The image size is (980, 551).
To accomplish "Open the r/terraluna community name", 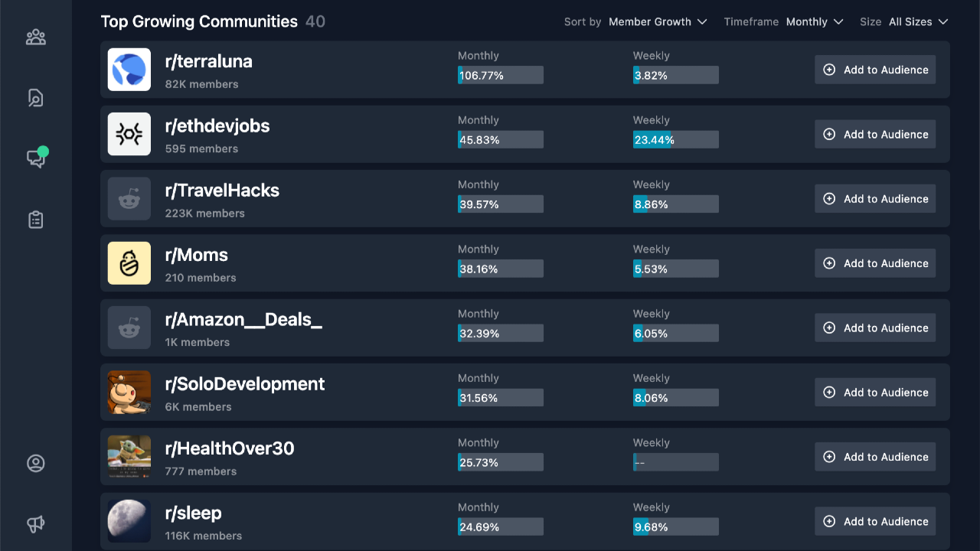I will pos(209,61).
